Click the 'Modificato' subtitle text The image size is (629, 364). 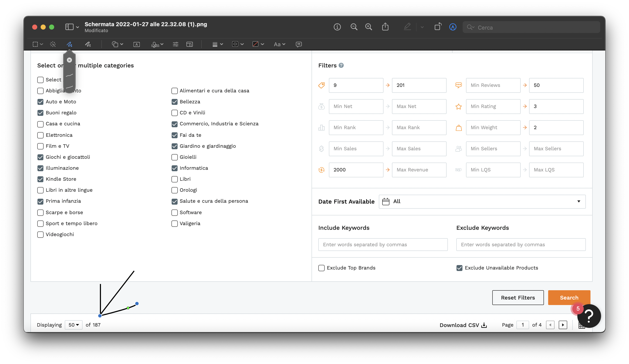tap(96, 30)
